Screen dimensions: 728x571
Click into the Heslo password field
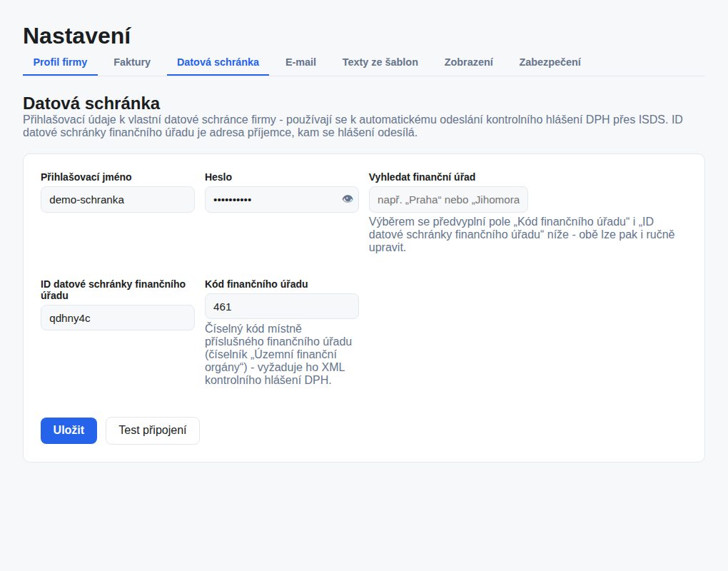click(282, 200)
